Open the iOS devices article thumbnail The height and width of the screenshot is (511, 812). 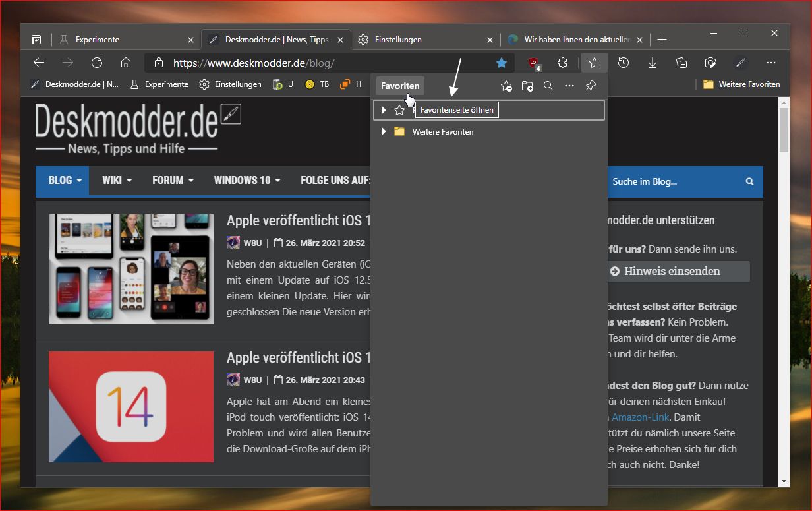coord(131,269)
